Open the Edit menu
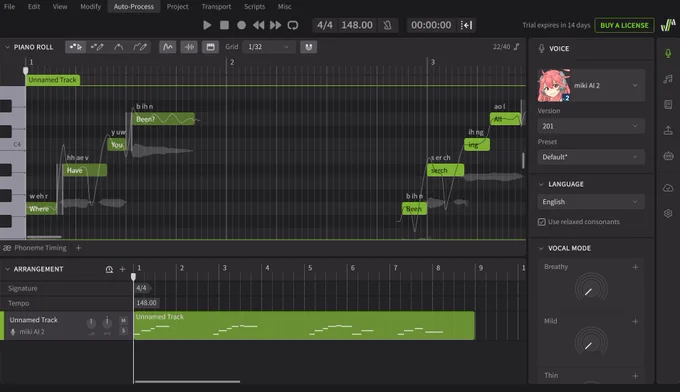Viewport: 680px width, 392px height. click(34, 7)
